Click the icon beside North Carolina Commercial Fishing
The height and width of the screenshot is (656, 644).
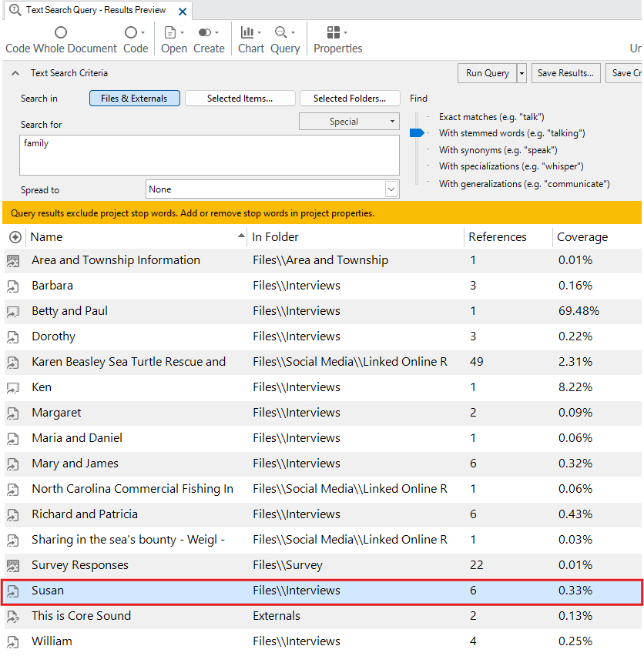(13, 490)
